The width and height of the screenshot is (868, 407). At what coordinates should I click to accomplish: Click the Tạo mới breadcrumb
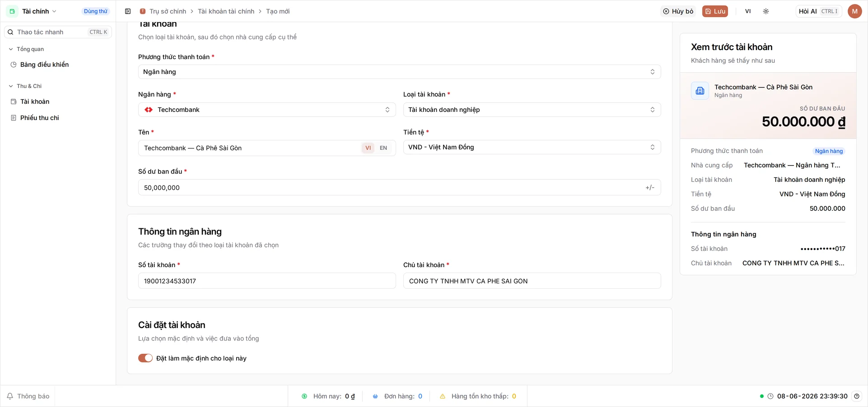tap(278, 11)
